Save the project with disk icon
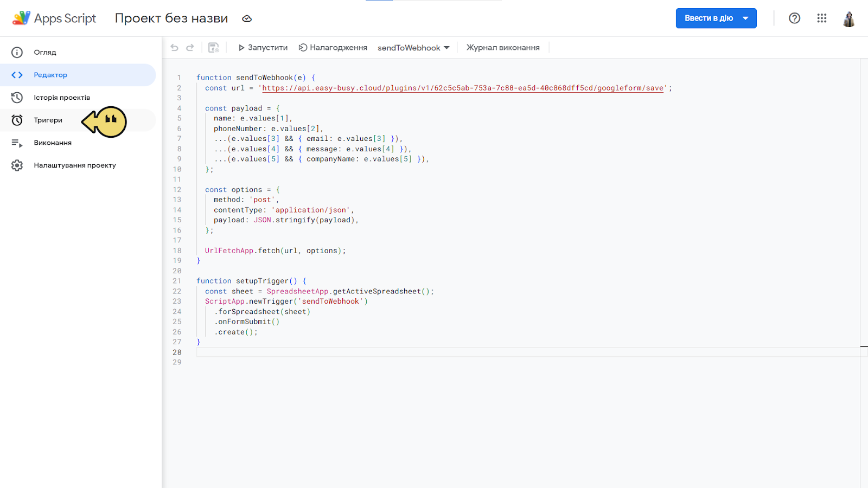 214,48
